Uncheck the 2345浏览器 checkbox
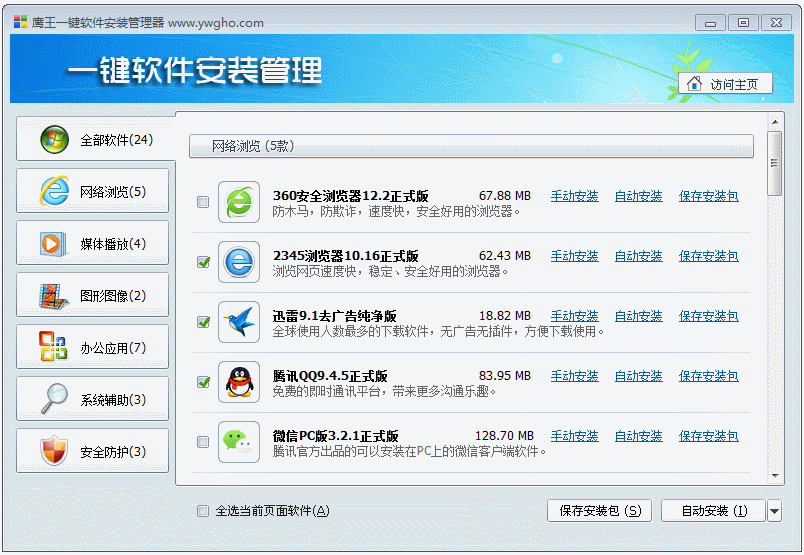This screenshot has height=555, width=804. (203, 262)
